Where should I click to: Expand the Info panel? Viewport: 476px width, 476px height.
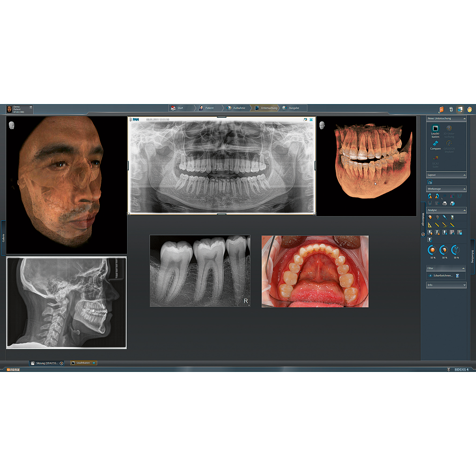464,284
